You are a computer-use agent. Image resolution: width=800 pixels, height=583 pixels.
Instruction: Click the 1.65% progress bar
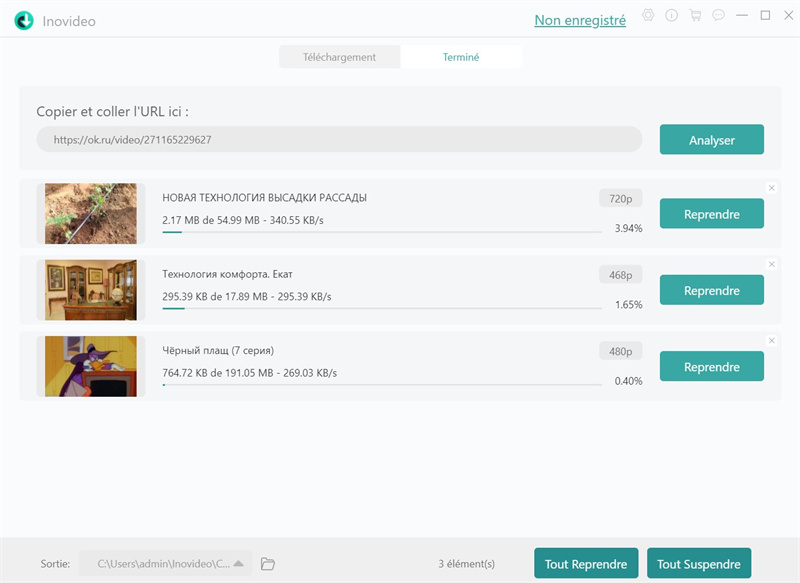tap(382, 308)
